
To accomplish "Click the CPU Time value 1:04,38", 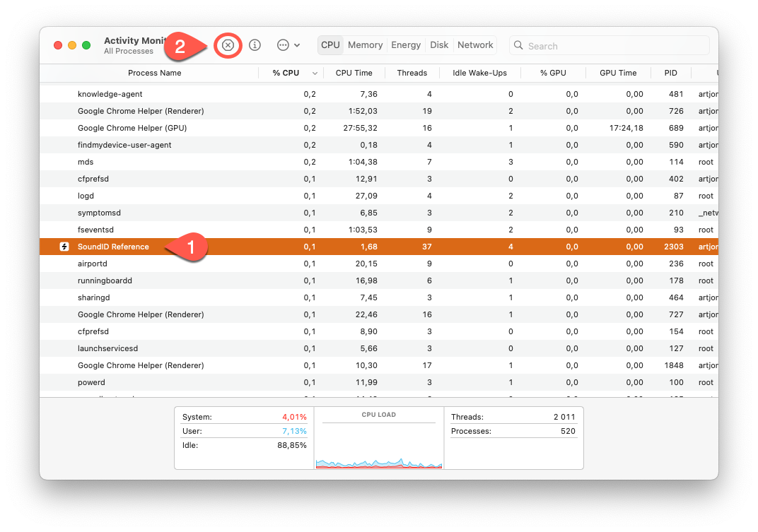I will click(363, 162).
